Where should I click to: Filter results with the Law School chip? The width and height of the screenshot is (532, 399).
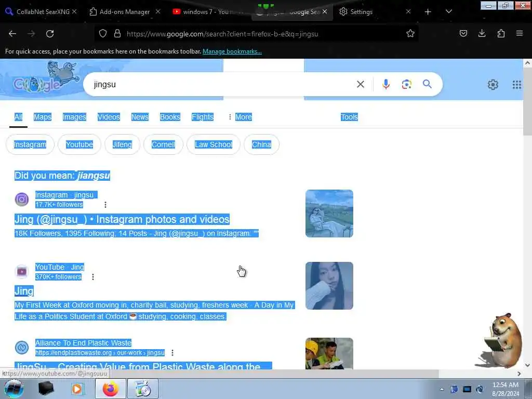point(214,144)
